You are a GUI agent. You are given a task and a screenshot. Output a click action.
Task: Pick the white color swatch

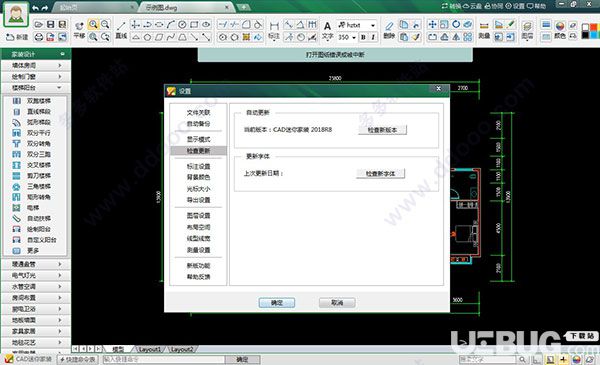click(586, 28)
